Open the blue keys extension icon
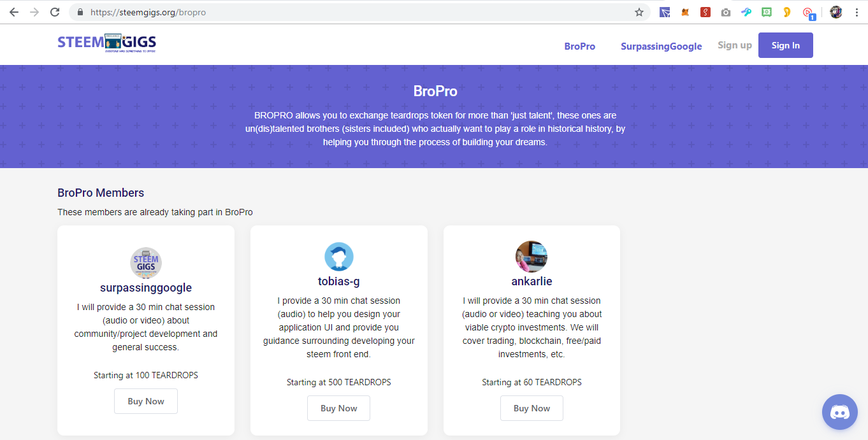 point(746,12)
